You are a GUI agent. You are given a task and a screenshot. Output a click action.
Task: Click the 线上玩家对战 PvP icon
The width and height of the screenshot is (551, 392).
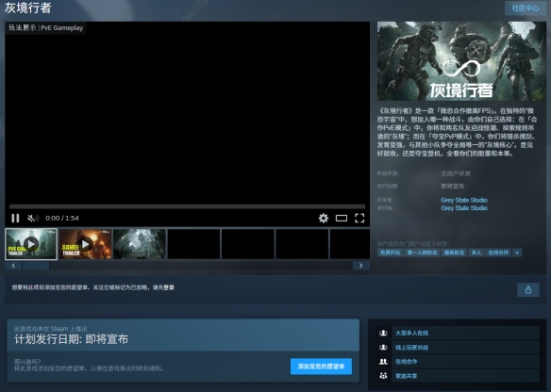point(383,348)
